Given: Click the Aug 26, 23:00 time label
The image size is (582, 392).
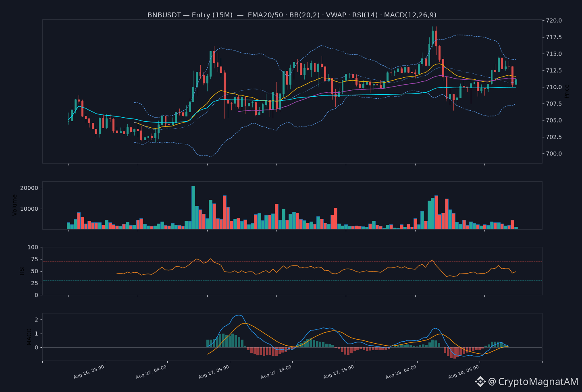Looking at the screenshot, I should click(x=89, y=372).
